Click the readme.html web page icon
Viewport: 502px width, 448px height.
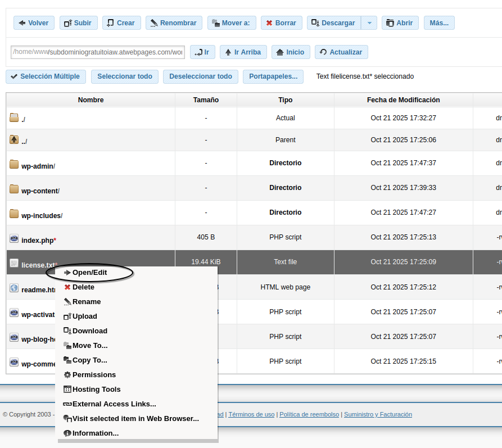14,288
